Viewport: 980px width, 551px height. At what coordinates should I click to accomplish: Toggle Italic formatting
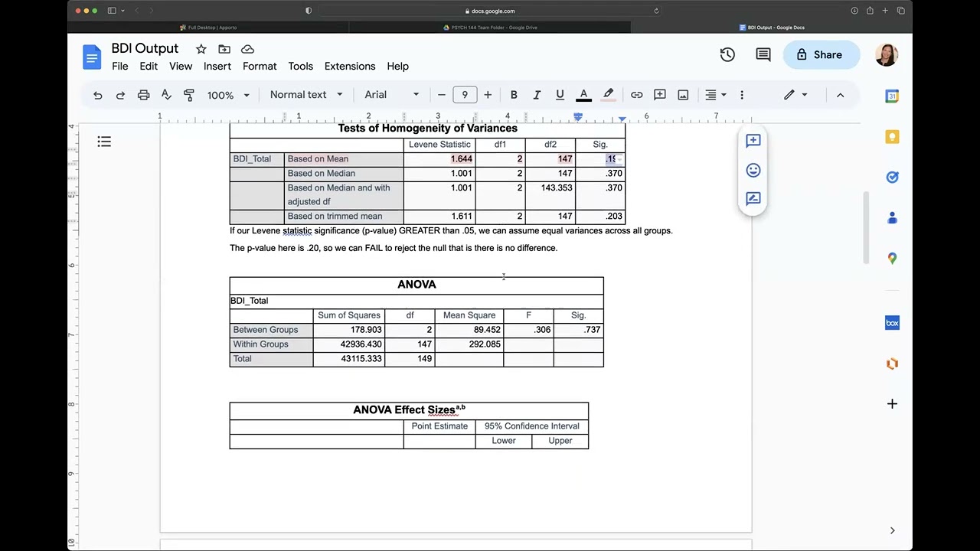(x=537, y=95)
